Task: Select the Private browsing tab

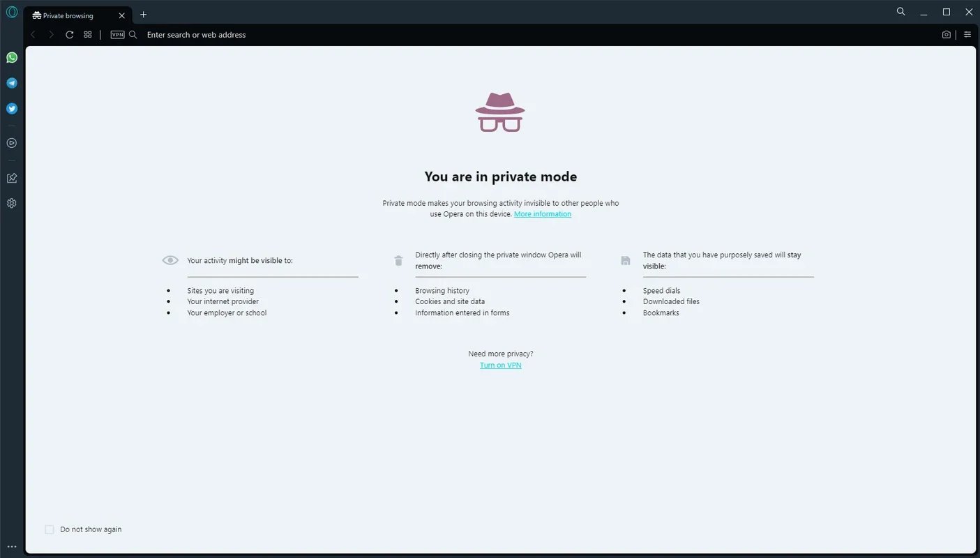Action: tap(79, 15)
